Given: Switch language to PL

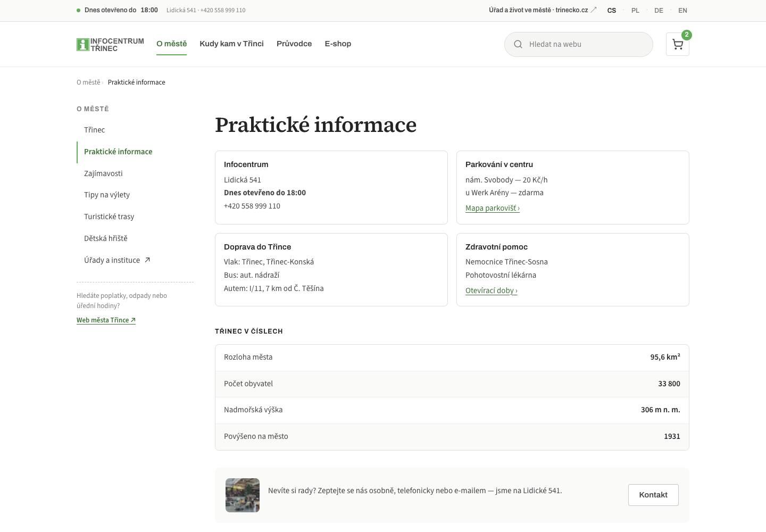Looking at the screenshot, I should click(x=635, y=10).
